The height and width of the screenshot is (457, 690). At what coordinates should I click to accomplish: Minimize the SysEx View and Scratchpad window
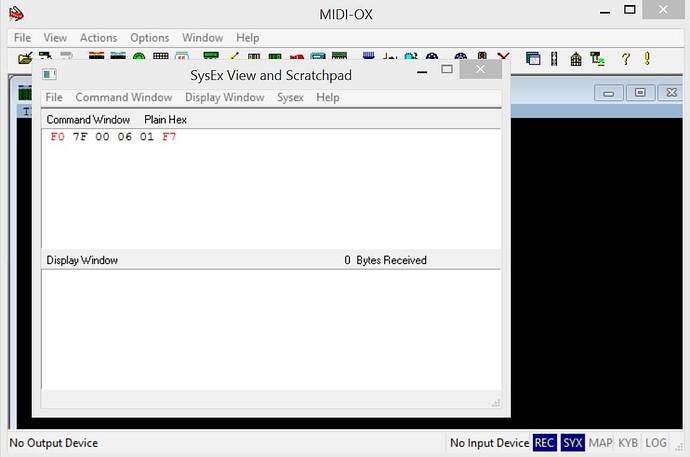(422, 72)
